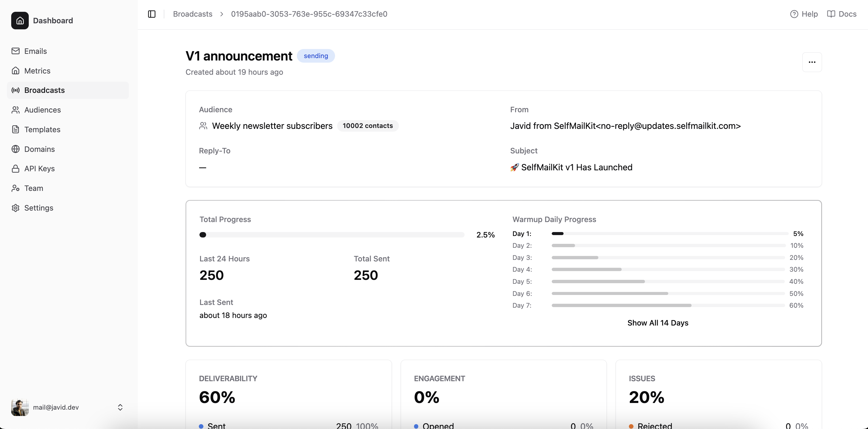The image size is (868, 429).
Task: Click the breadcrumb chevron separator
Action: coord(222,14)
